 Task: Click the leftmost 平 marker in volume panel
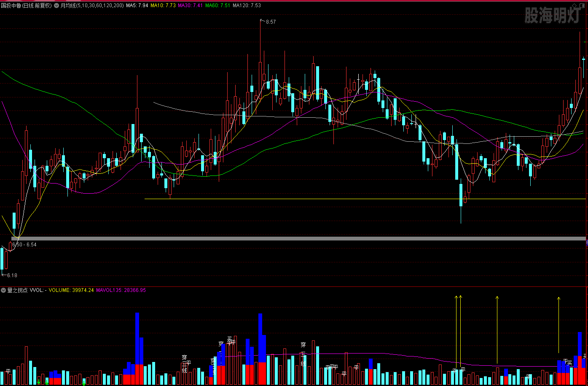[x=8, y=371]
